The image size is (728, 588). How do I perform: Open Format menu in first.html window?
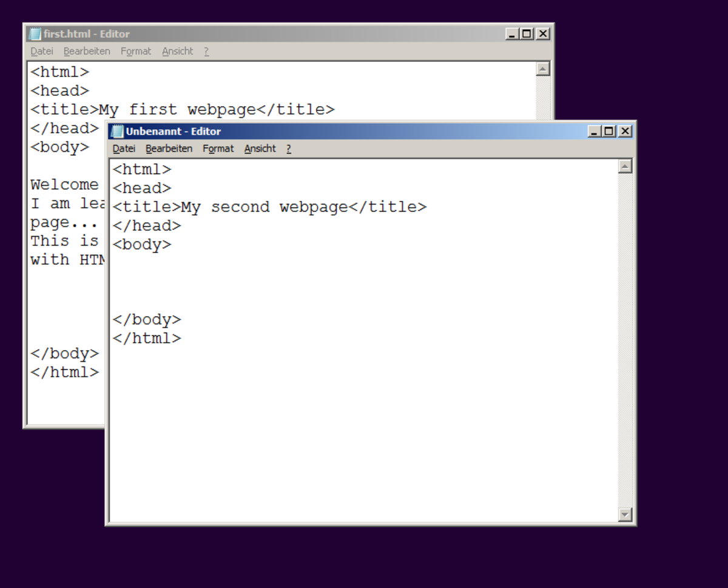click(135, 52)
